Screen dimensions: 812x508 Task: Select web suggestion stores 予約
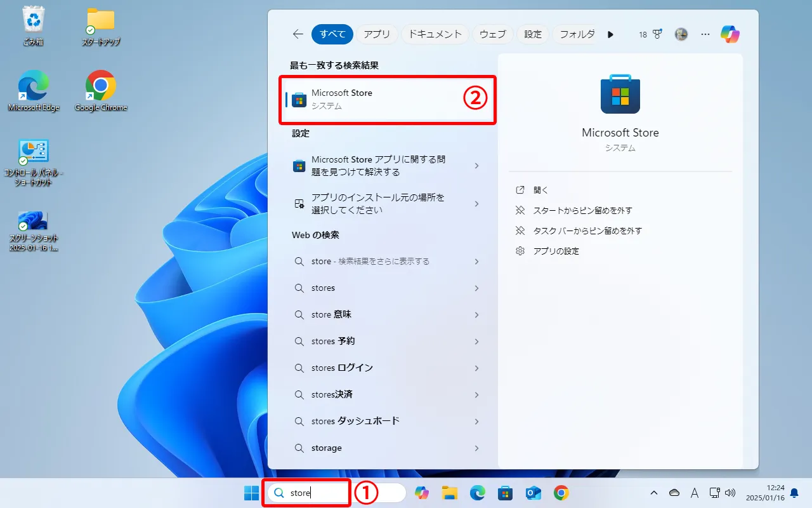click(x=388, y=342)
